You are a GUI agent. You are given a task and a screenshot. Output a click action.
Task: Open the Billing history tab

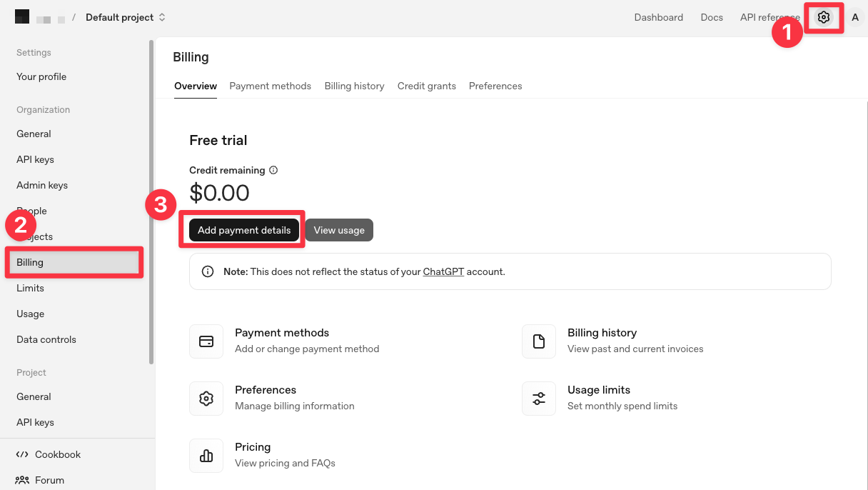[x=354, y=86]
